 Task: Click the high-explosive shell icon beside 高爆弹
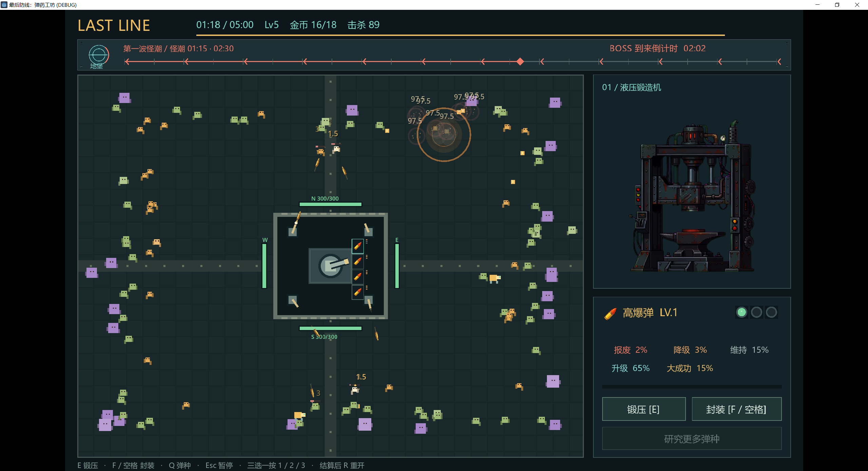(610, 313)
